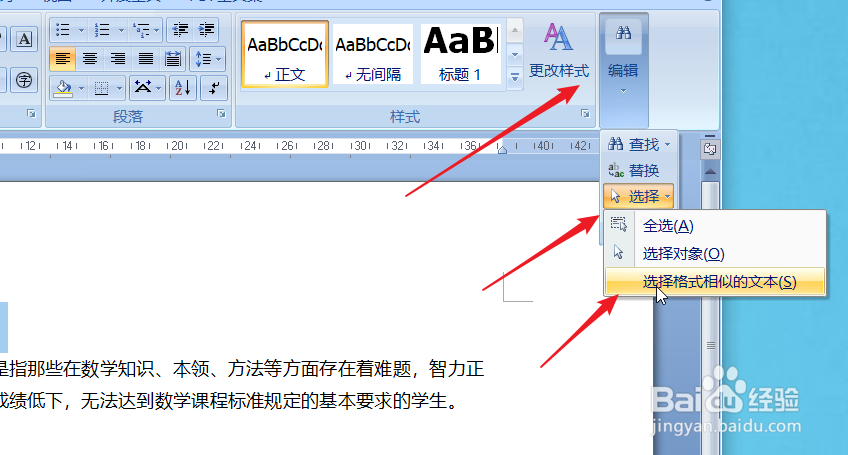Click 替换 replace button
This screenshot has width=848, height=455.
click(633, 170)
